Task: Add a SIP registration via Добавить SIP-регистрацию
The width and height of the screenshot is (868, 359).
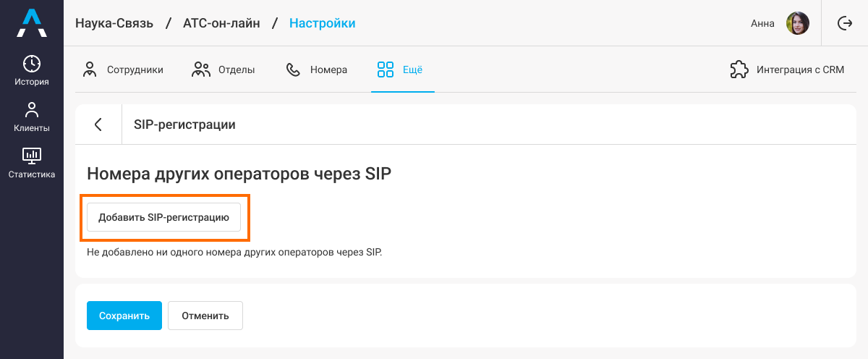Action: pyautogui.click(x=163, y=216)
